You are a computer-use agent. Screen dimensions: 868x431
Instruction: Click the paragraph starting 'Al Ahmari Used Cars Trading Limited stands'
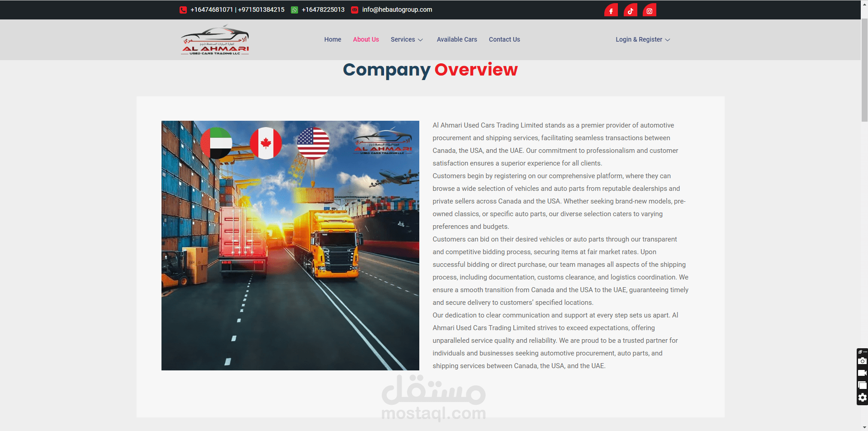pyautogui.click(x=555, y=144)
